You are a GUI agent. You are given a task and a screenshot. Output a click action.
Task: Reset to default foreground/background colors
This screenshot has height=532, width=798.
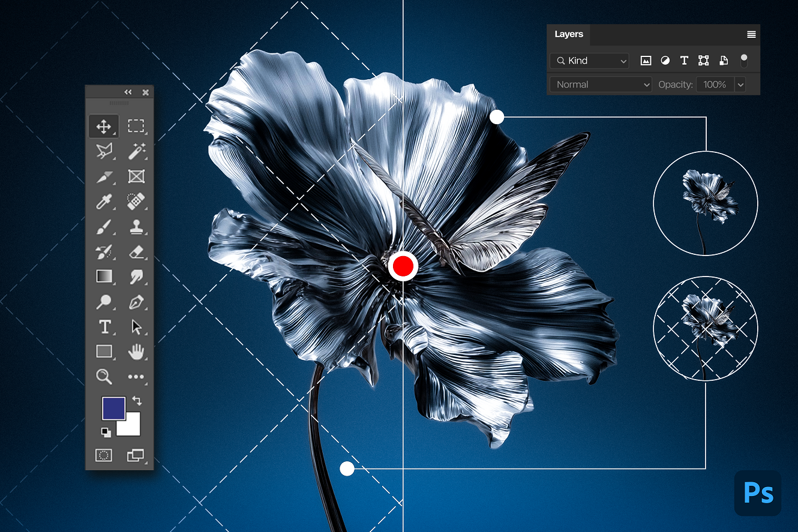(x=106, y=431)
